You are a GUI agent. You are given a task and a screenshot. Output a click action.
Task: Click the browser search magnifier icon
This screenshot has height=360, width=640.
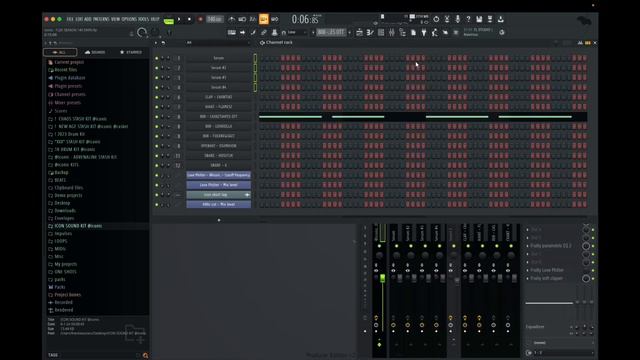click(x=145, y=356)
